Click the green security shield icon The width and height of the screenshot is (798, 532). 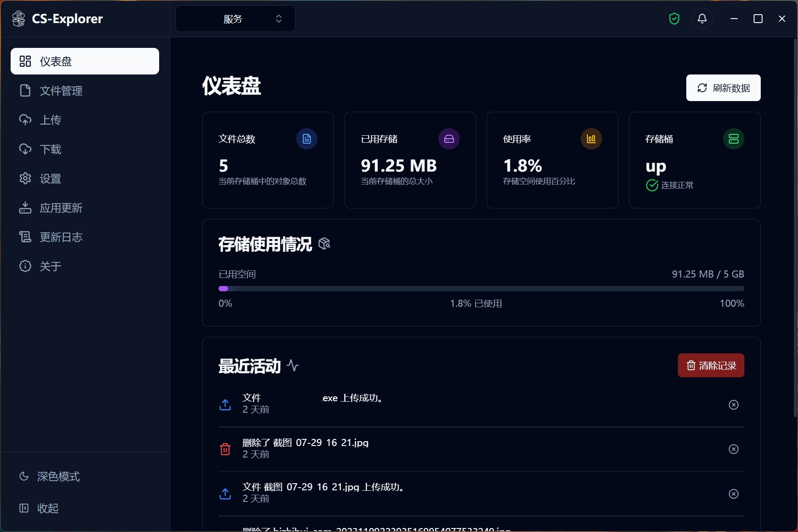pos(674,19)
